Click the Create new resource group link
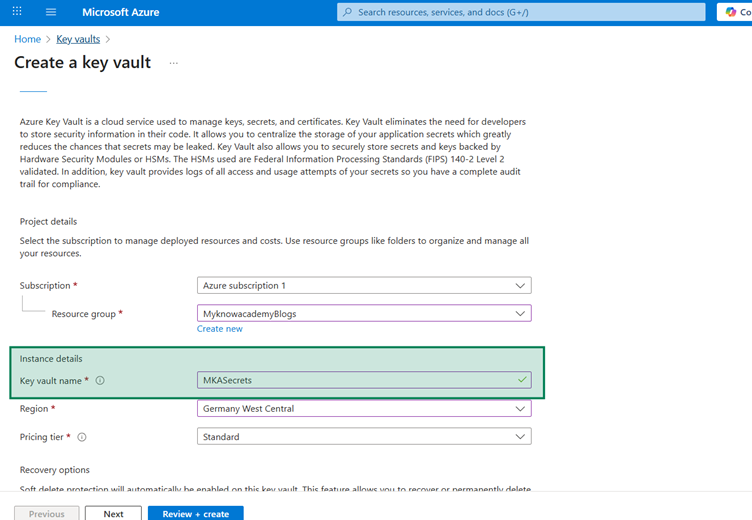752x520 pixels. [219, 329]
